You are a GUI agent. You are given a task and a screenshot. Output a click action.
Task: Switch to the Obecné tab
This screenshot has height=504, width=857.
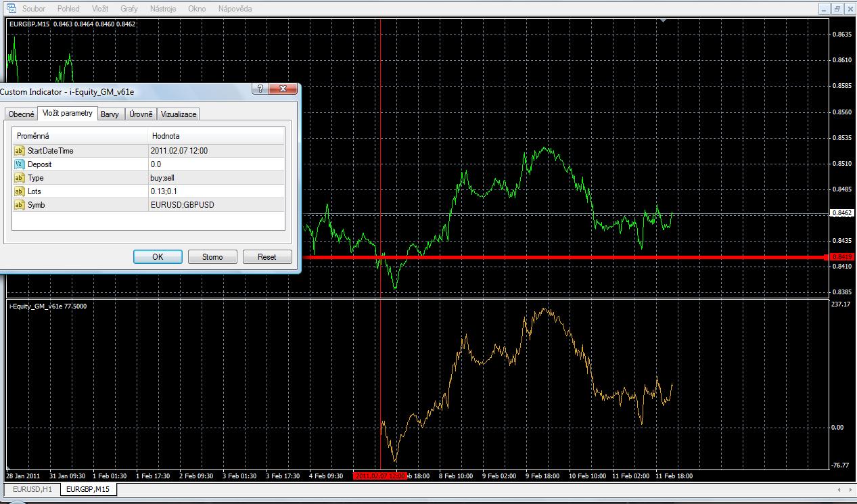point(21,114)
